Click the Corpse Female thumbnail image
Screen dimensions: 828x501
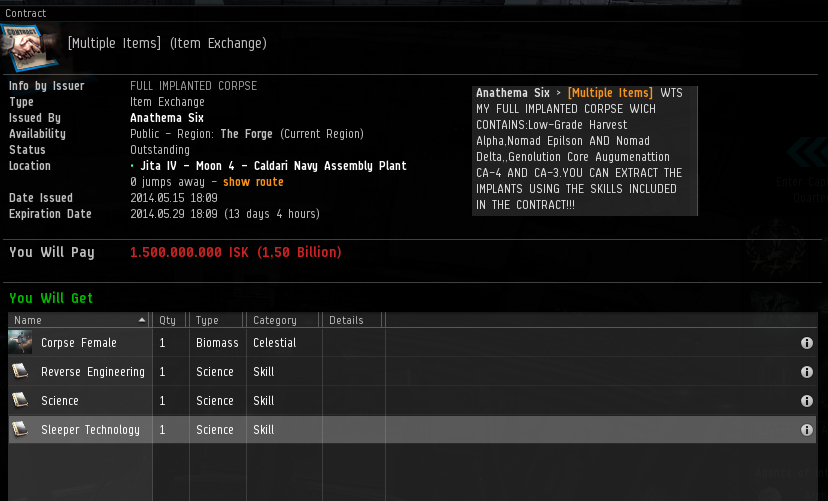coord(20,342)
